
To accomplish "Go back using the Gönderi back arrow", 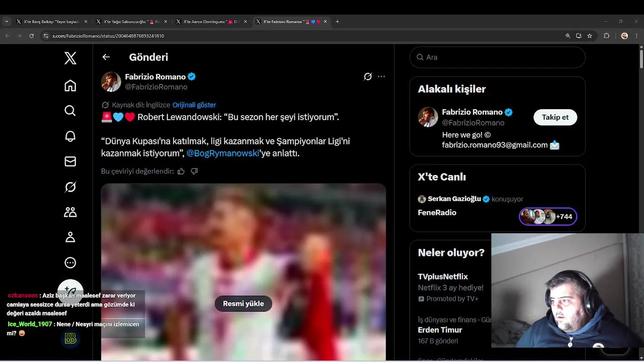I will 106,57.
